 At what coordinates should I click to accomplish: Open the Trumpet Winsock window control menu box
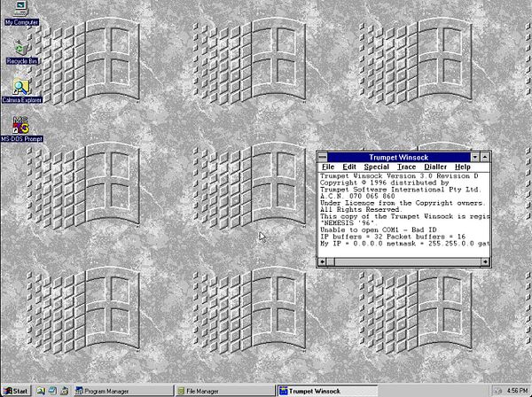[323, 157]
